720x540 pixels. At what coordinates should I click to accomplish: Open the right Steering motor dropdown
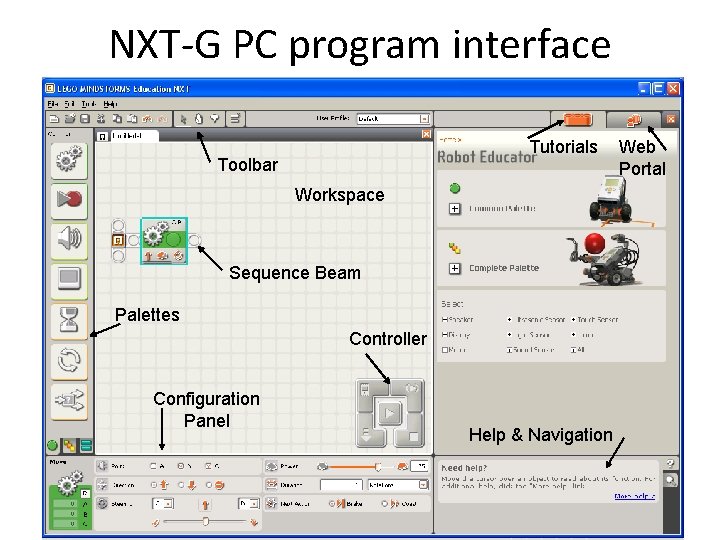(248, 504)
